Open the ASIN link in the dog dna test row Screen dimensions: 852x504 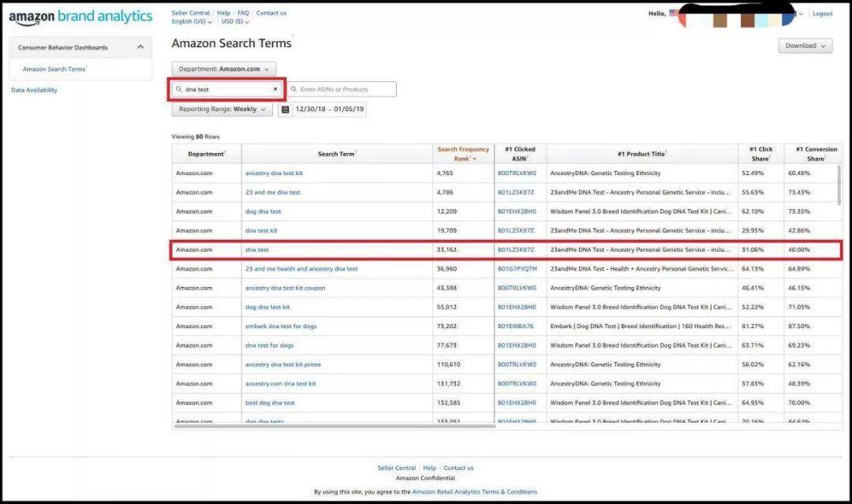coord(516,211)
